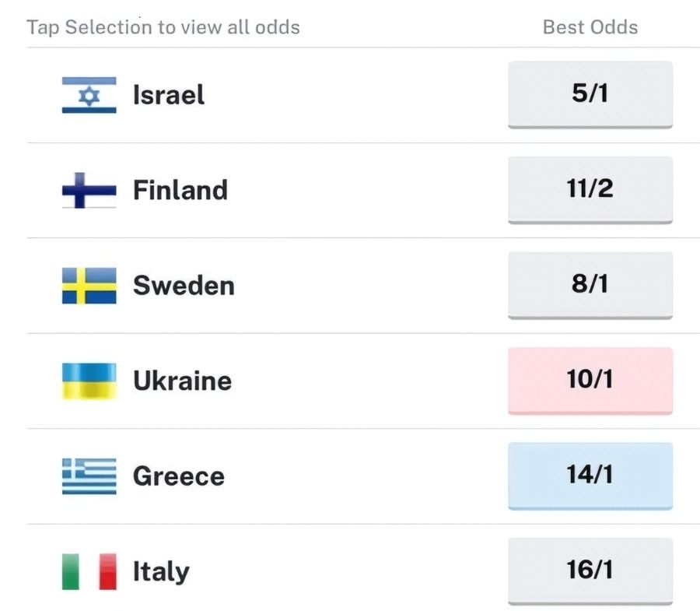
Task: Select Finland's 11/2 odds button
Action: coord(590,189)
